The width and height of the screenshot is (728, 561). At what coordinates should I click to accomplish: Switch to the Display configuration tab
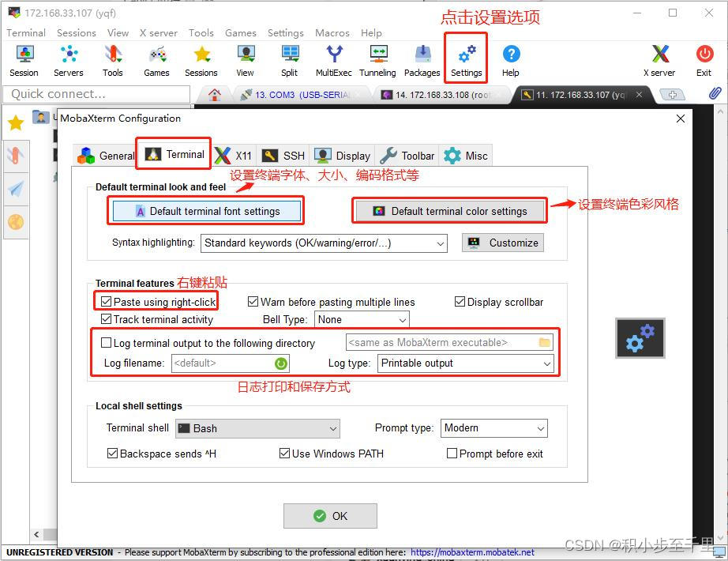coord(342,156)
